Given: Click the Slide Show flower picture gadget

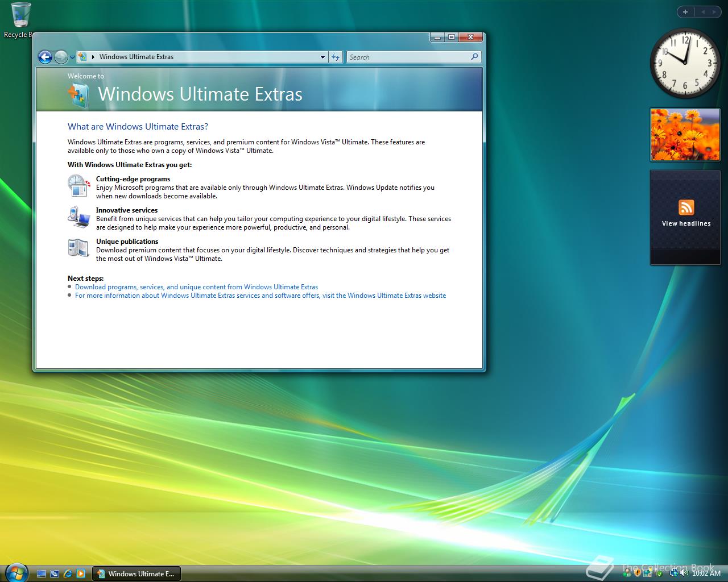Looking at the screenshot, I should click(x=685, y=135).
